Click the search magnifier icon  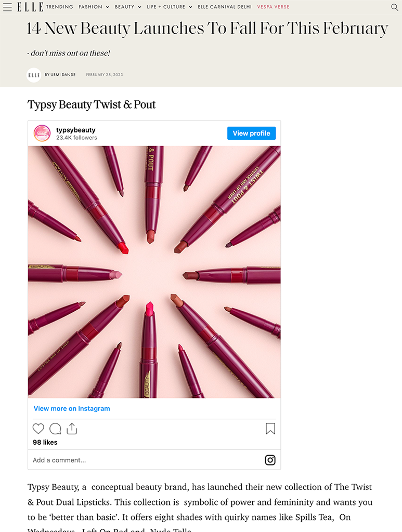tap(394, 7)
